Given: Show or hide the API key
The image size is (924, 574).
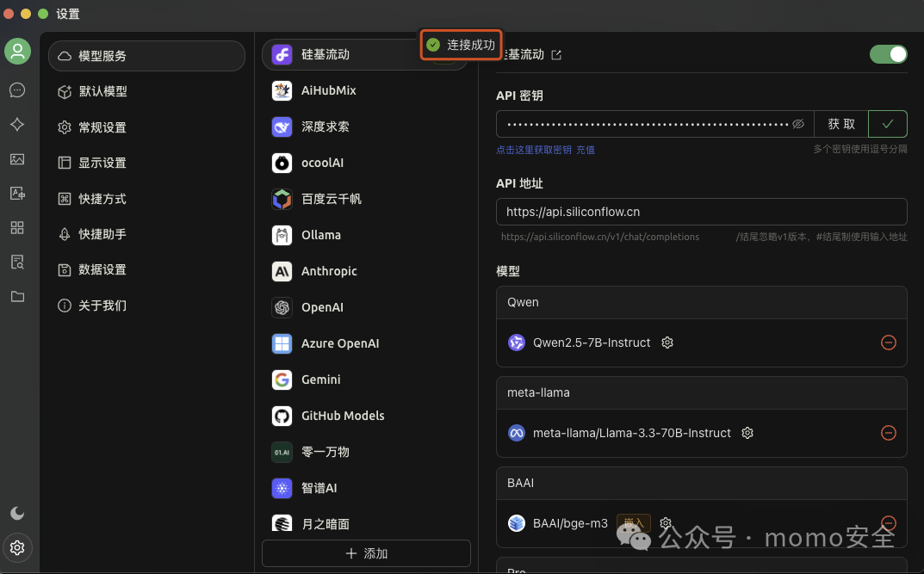Looking at the screenshot, I should click(x=798, y=124).
